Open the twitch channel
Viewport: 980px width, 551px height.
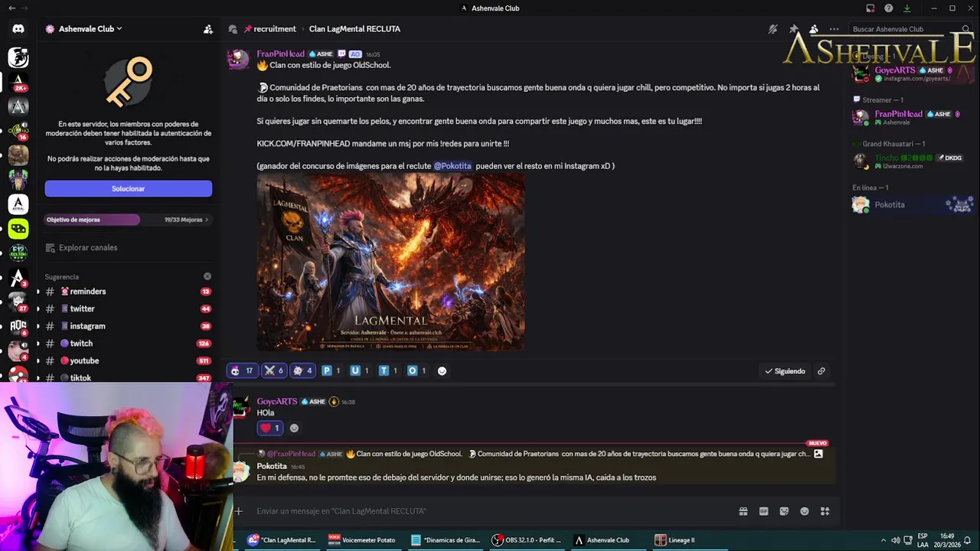point(128,344)
